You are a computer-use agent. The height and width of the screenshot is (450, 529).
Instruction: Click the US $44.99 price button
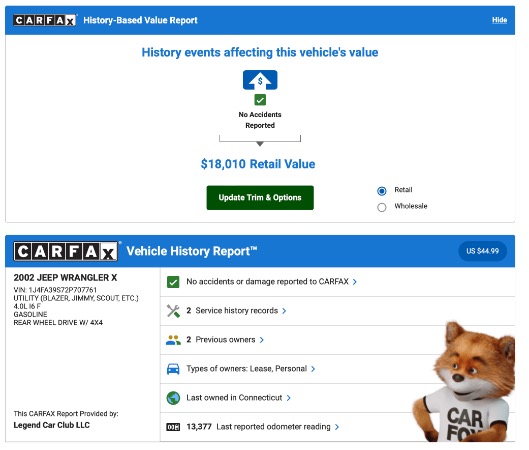[482, 251]
